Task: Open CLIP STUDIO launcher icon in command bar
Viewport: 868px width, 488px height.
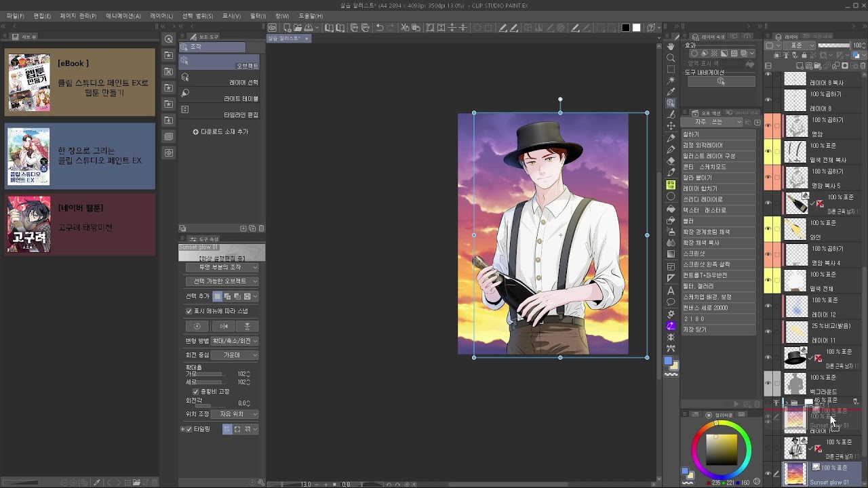Action: click(x=272, y=28)
